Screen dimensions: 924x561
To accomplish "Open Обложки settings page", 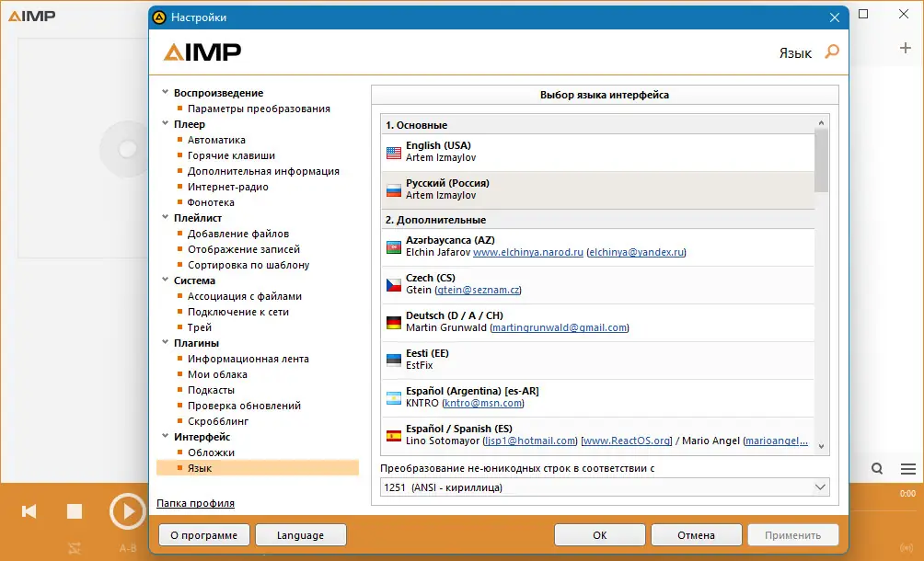I will pos(211,452).
